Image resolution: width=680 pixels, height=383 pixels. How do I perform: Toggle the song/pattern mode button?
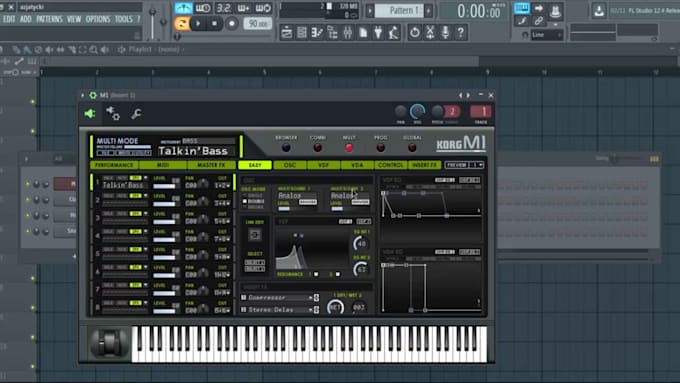[182, 23]
